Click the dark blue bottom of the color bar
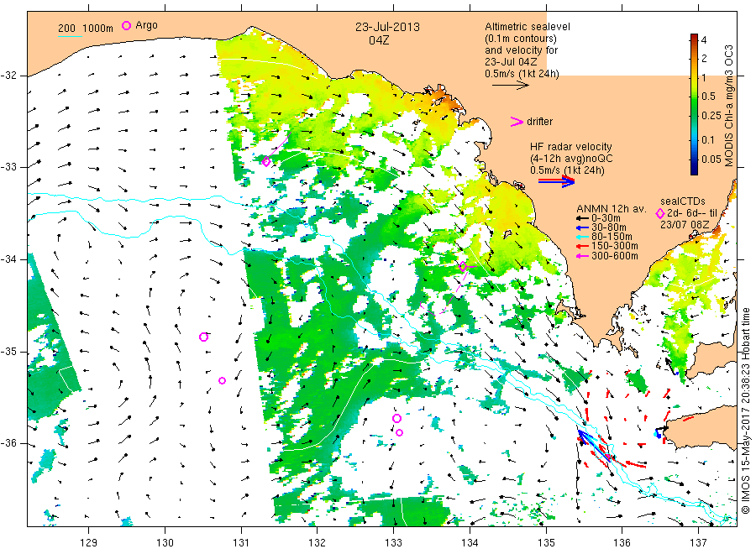The image size is (756, 554). [x=694, y=170]
